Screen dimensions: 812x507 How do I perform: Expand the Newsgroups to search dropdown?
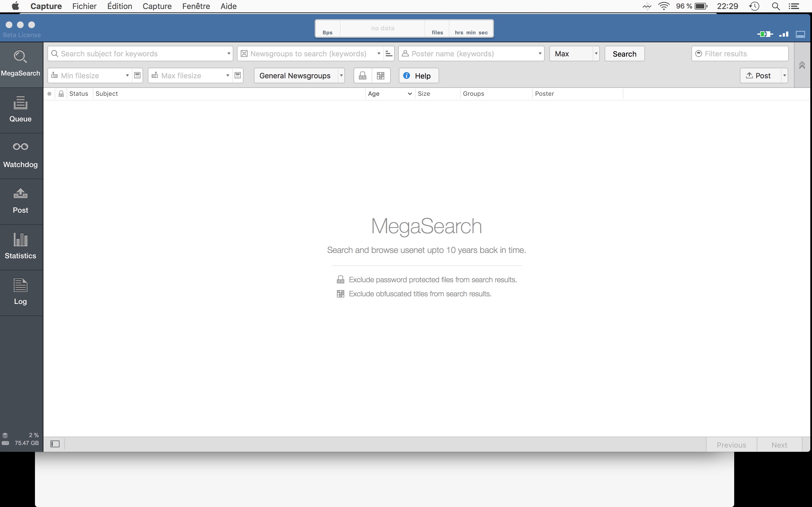pyautogui.click(x=378, y=53)
